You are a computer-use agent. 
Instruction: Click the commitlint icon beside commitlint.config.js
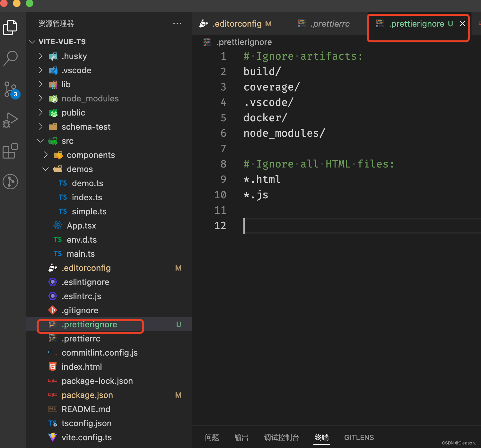point(53,352)
